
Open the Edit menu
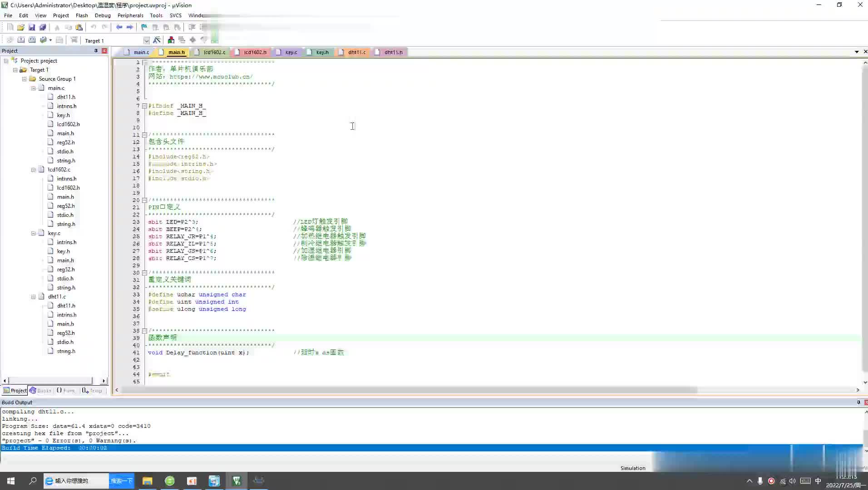click(x=24, y=15)
